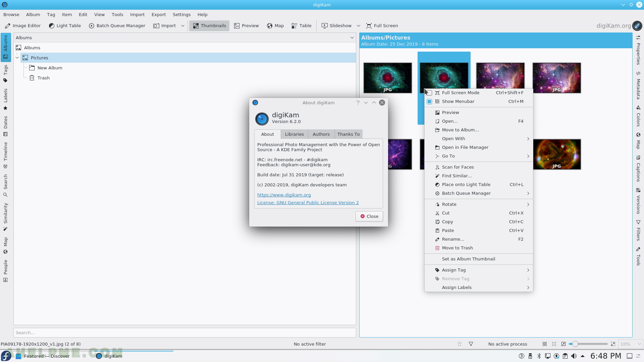Open the Tools right sidebar tab
The height and width of the screenshot is (362, 644).
point(638,256)
